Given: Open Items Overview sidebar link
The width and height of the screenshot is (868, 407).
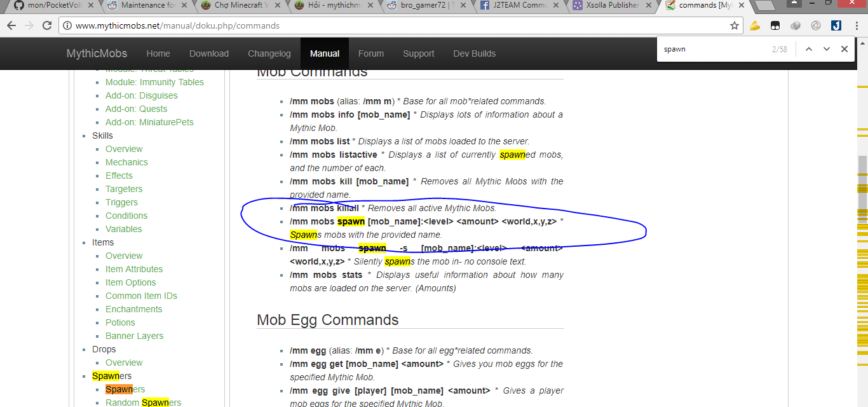Looking at the screenshot, I should click(124, 256).
